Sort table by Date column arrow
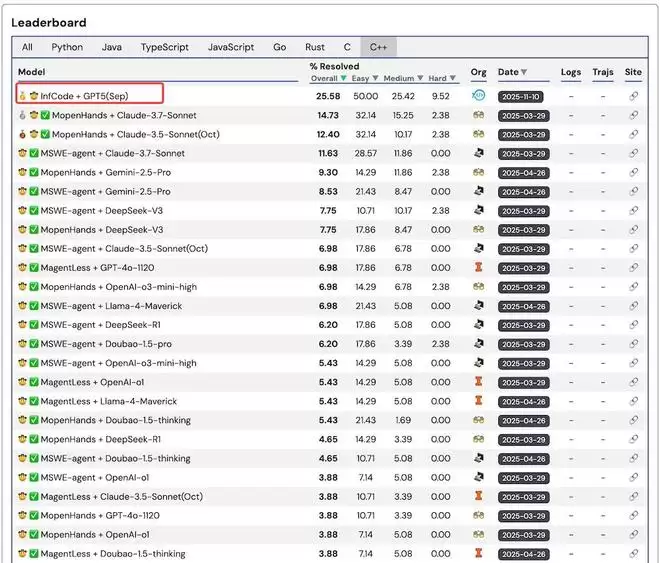Viewport: 660px width, 563px height. pyautogui.click(x=523, y=73)
